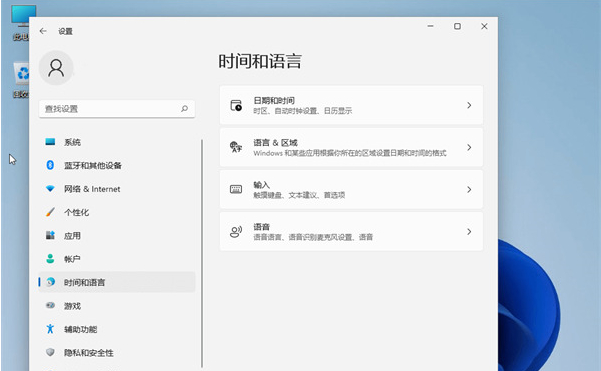Open the 应用 settings category
This screenshot has width=601, height=371.
pyautogui.click(x=117, y=236)
